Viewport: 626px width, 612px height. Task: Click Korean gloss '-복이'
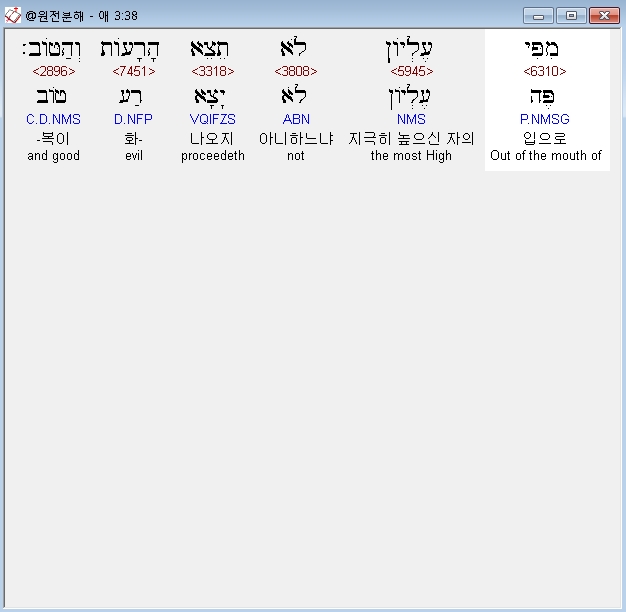click(x=53, y=139)
